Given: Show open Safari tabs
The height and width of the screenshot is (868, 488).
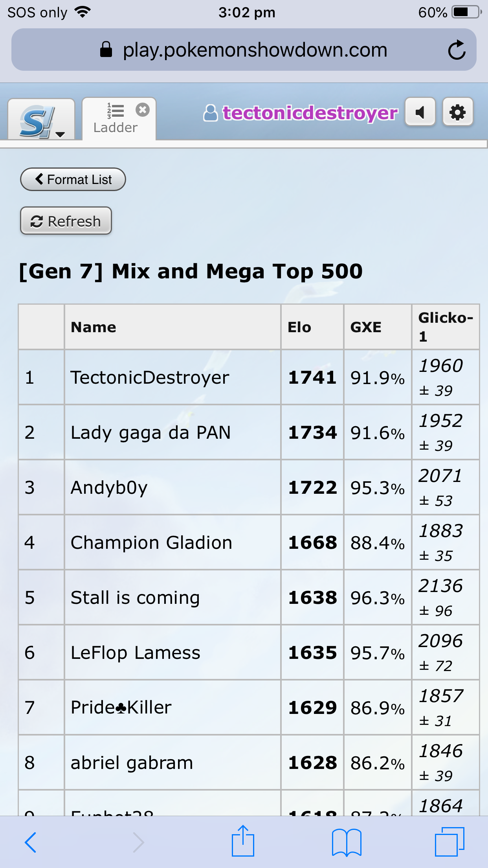Looking at the screenshot, I should pyautogui.click(x=450, y=842).
